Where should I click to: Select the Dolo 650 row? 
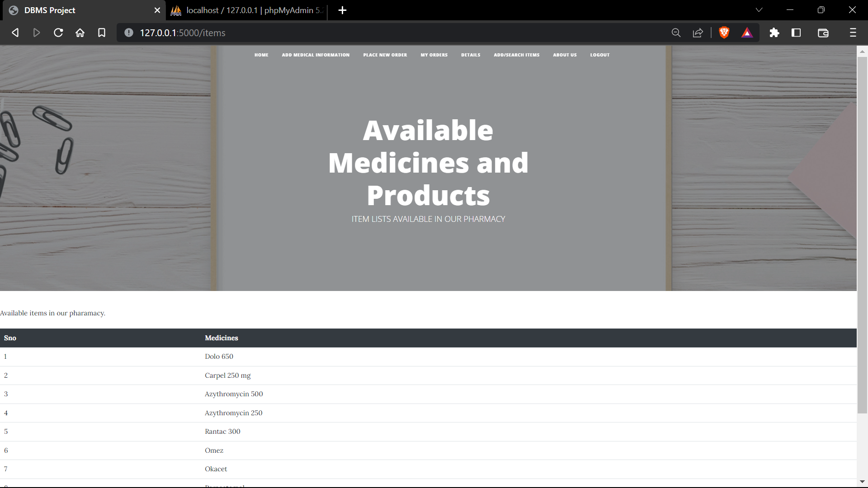(x=428, y=357)
